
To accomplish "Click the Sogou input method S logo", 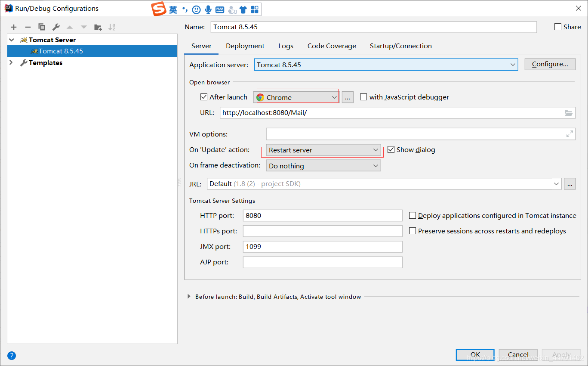I will click(x=159, y=9).
